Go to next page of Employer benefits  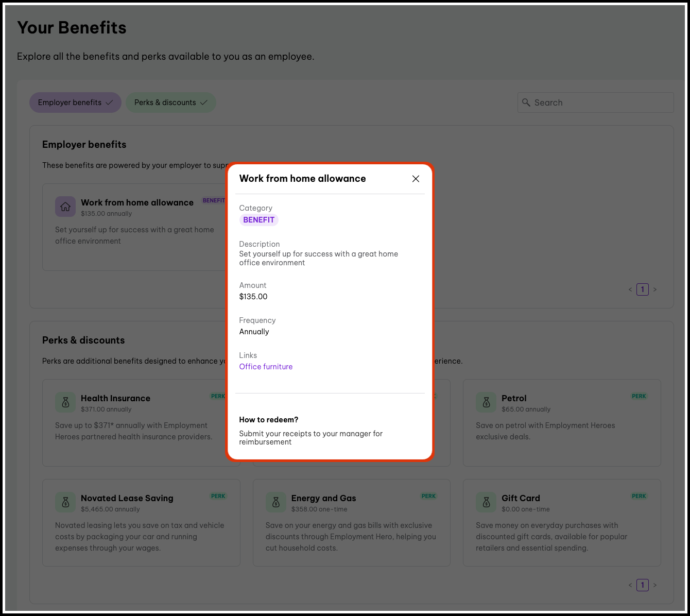tap(655, 289)
